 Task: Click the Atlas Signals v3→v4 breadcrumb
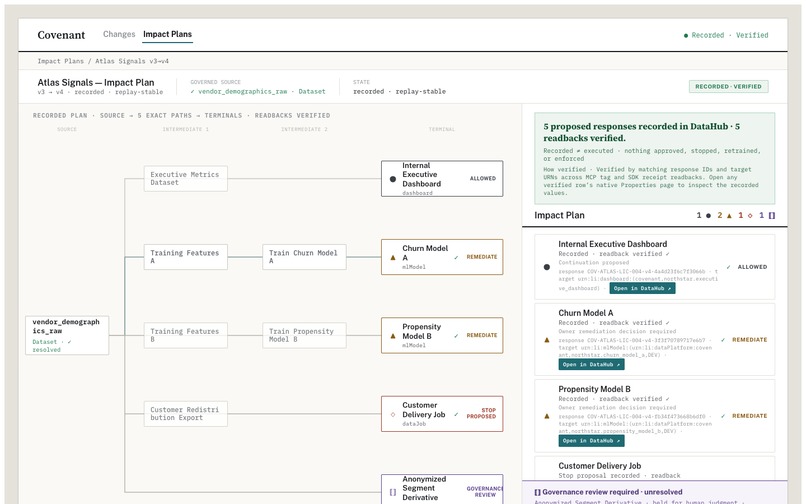(x=132, y=61)
